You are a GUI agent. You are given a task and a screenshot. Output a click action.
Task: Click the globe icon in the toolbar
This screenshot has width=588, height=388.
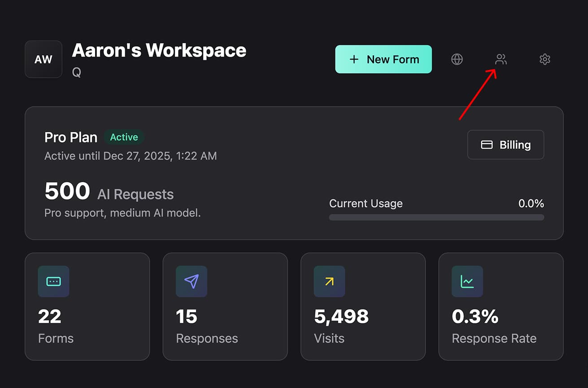457,59
